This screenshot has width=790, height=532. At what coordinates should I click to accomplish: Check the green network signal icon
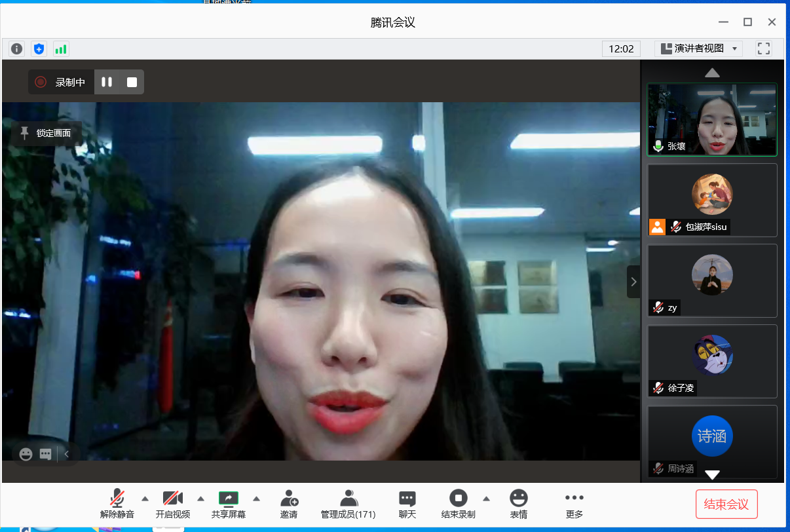point(61,48)
